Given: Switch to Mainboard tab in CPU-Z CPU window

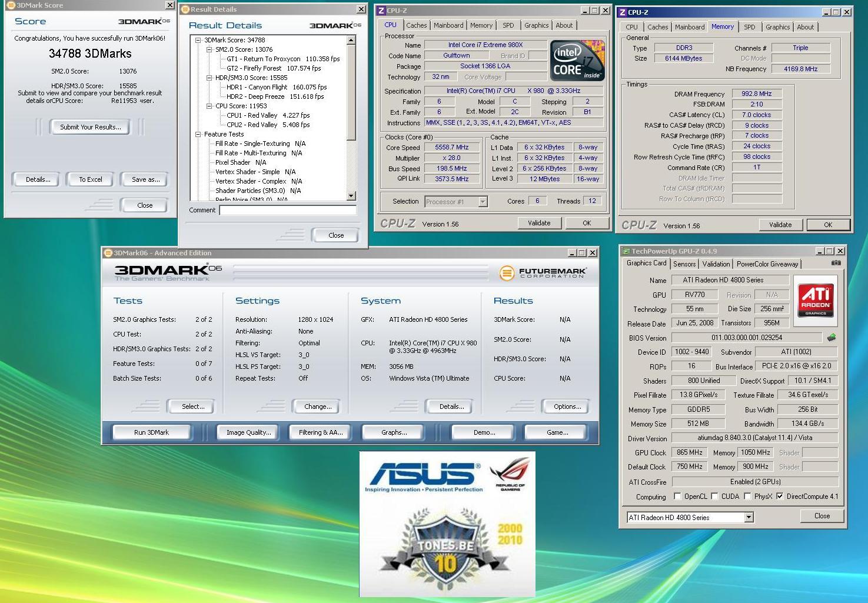Looking at the screenshot, I should pos(448,25).
